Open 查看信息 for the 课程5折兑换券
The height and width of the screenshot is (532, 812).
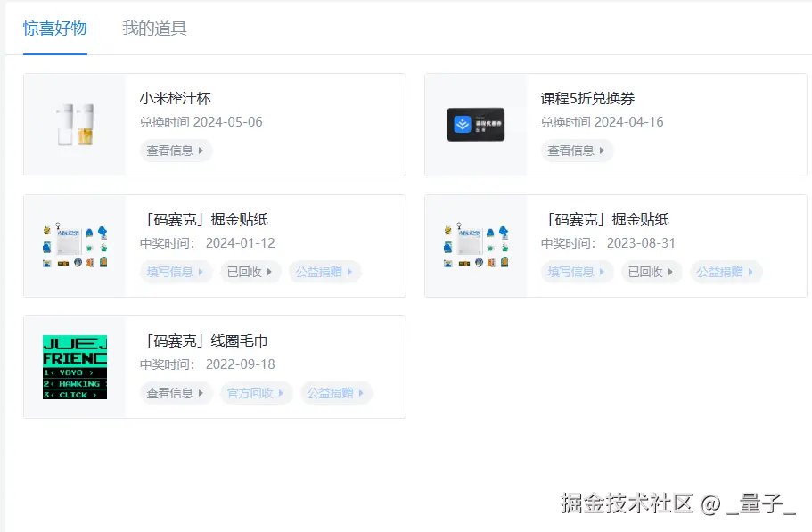pos(576,151)
